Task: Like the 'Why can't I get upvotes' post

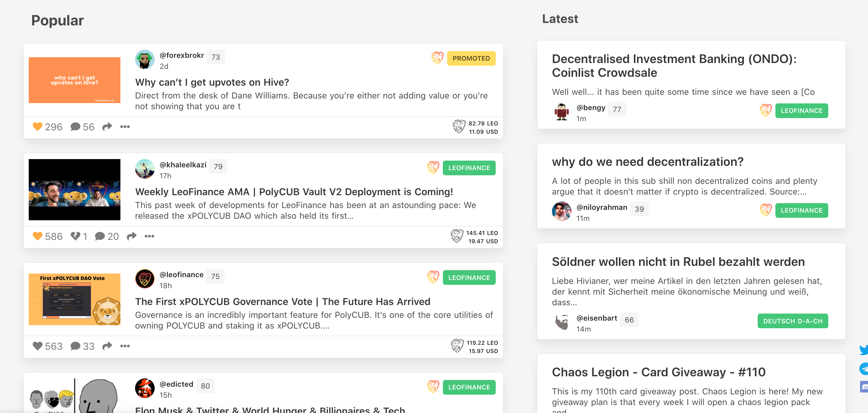Action: pyautogui.click(x=37, y=127)
